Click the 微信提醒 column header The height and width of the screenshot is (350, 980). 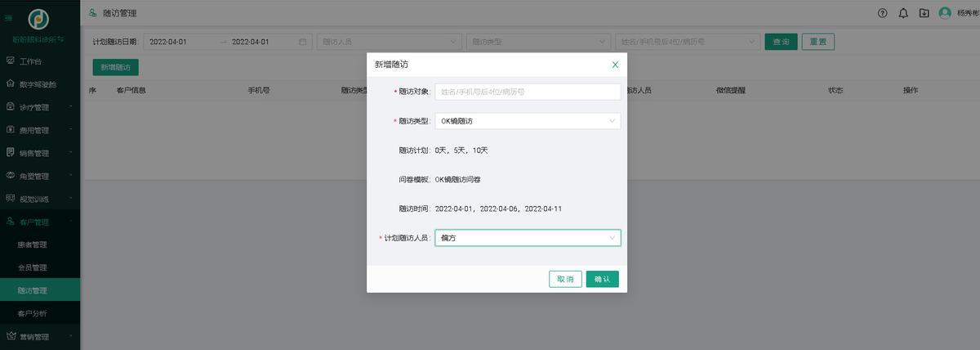point(731,90)
